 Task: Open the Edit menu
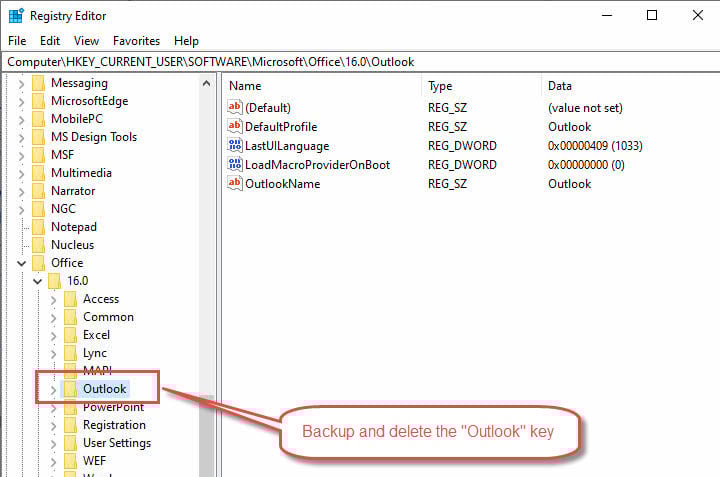click(50, 41)
